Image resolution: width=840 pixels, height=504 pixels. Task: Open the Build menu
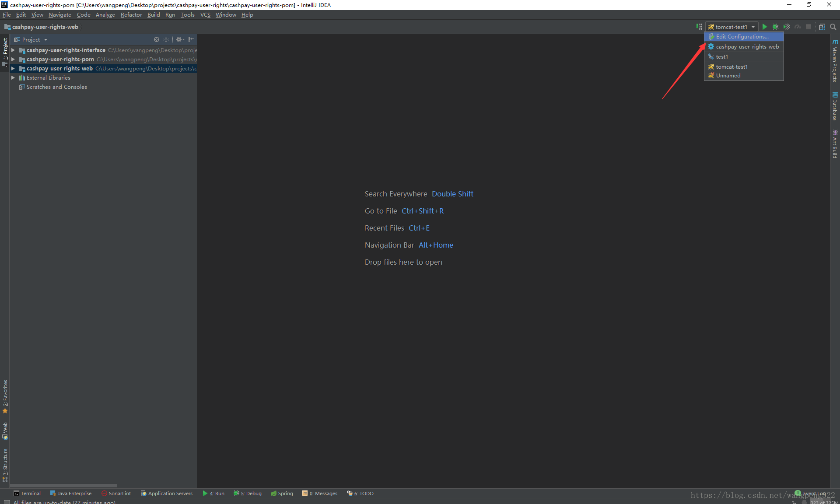tap(154, 15)
